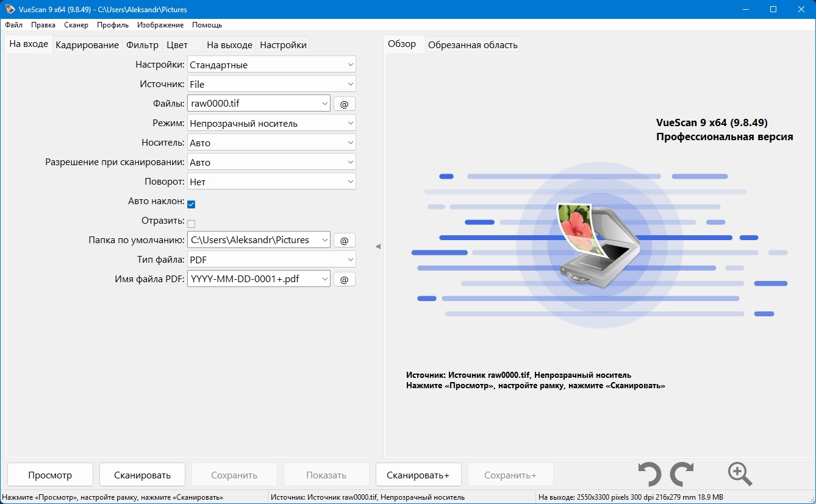Open the Режим dropdown
816x504 pixels.
pyautogui.click(x=271, y=123)
